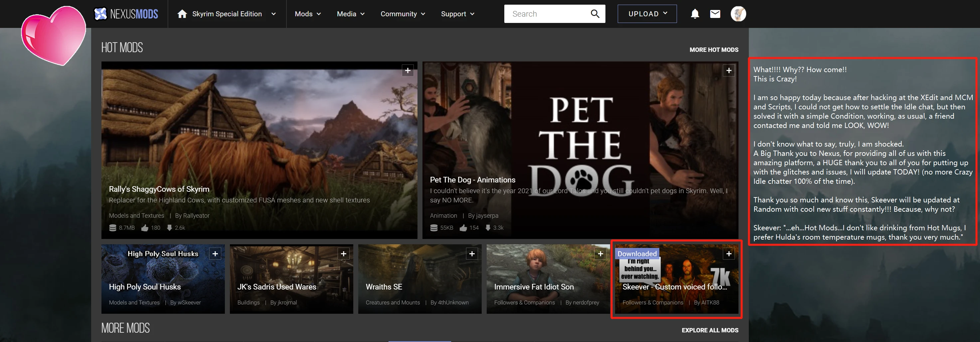Image resolution: width=980 pixels, height=342 pixels.
Task: Click plus icon on JK's Sadris Used Wares
Action: click(x=344, y=254)
